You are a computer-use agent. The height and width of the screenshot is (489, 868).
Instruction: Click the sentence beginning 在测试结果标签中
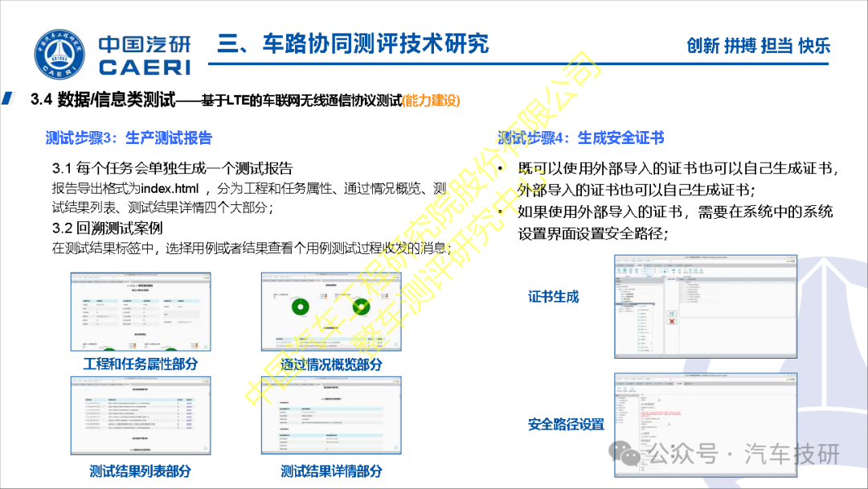point(252,248)
